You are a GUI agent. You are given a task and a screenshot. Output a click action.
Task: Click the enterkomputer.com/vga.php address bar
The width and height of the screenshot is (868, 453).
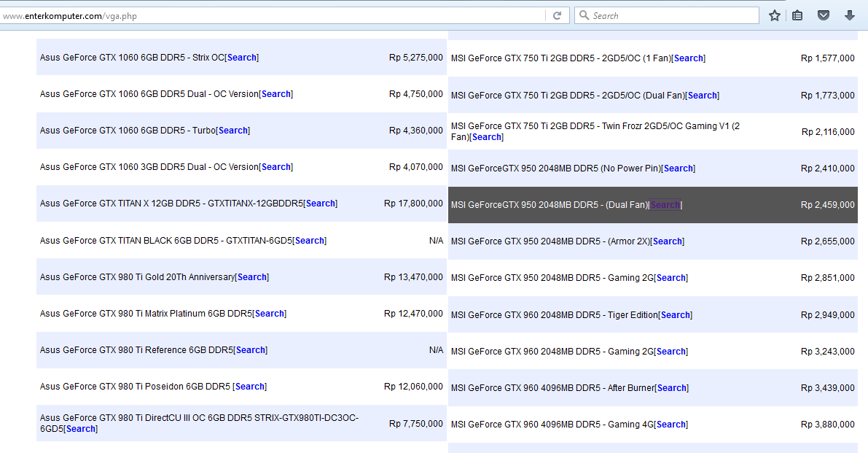pyautogui.click(x=273, y=15)
